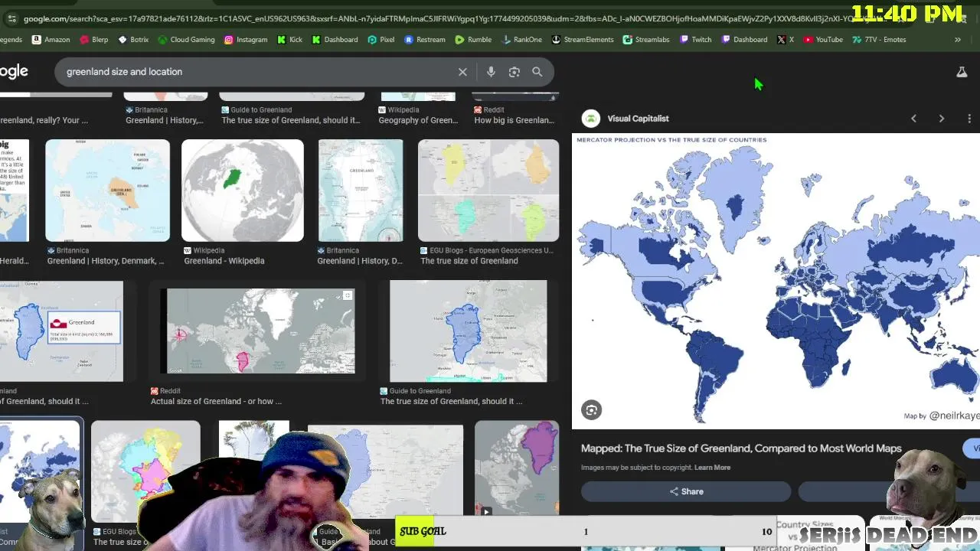The height and width of the screenshot is (551, 980).
Task: Show the previous image in preview panel
Action: (x=913, y=119)
